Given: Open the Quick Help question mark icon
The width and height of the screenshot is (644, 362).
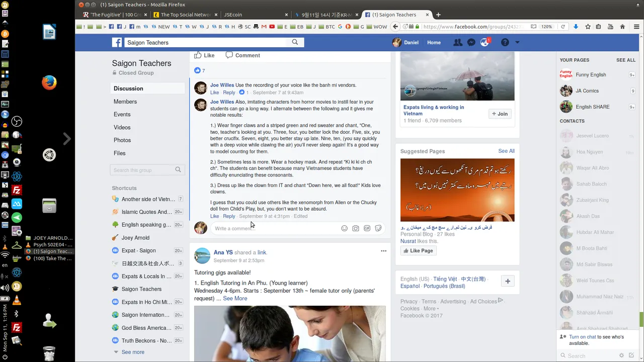Looking at the screenshot, I should [505, 43].
